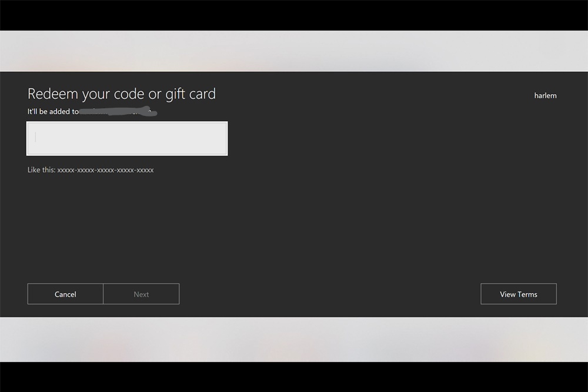Place the cursor in the gift card box
The width and height of the screenshot is (588, 392).
tap(126, 138)
